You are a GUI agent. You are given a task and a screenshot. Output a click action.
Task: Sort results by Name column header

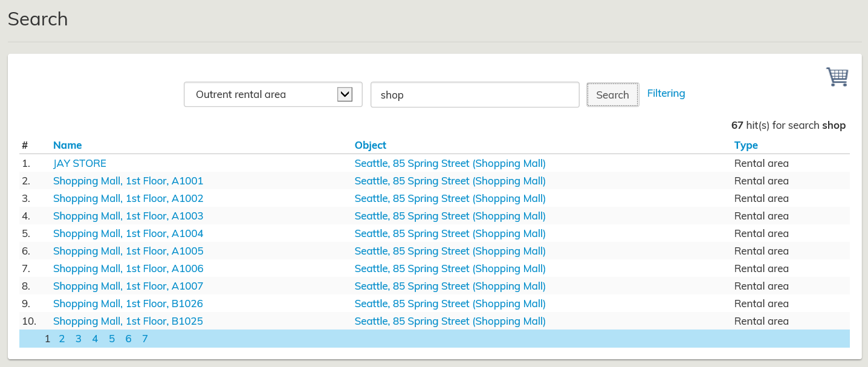[67, 145]
